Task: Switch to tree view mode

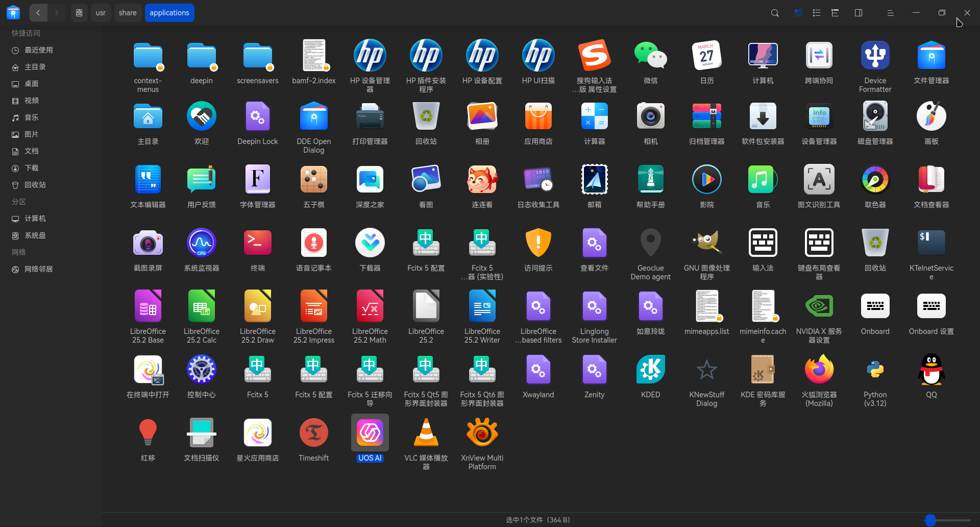Action: pyautogui.click(x=835, y=13)
